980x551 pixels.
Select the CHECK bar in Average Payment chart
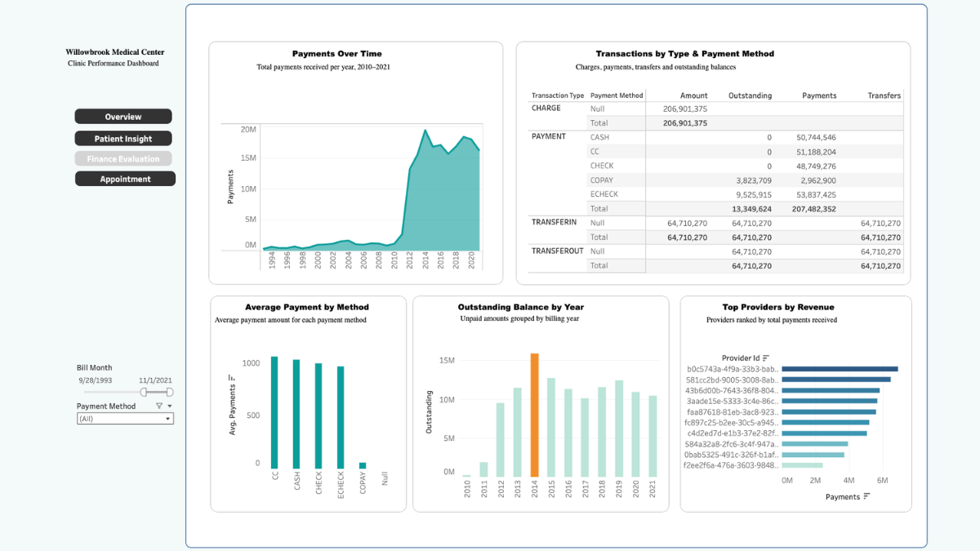pos(318,416)
